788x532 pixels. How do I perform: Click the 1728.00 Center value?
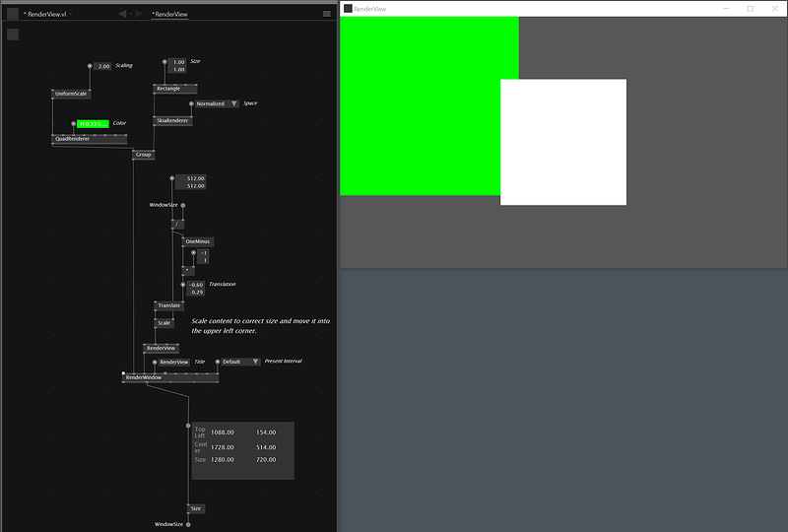coord(223,447)
